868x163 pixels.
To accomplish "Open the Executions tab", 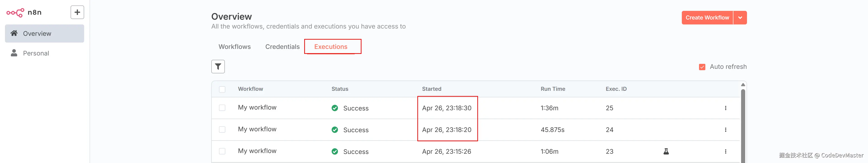I will point(331,47).
